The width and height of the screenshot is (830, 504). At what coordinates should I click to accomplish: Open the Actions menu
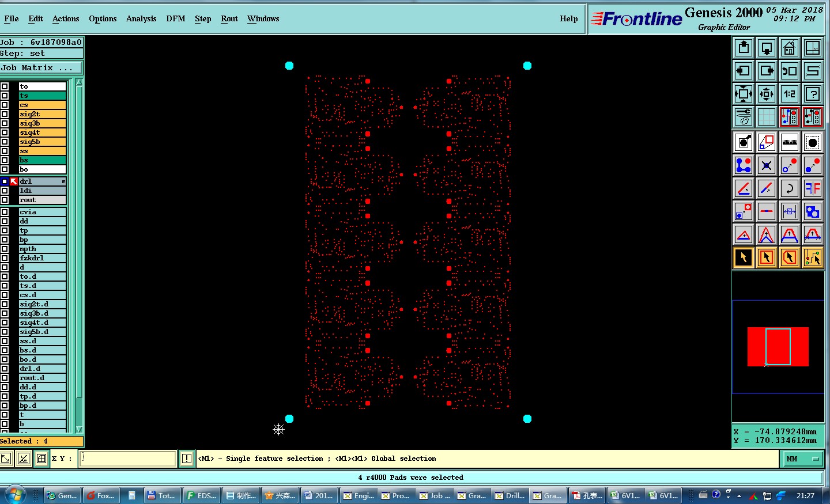click(x=66, y=18)
